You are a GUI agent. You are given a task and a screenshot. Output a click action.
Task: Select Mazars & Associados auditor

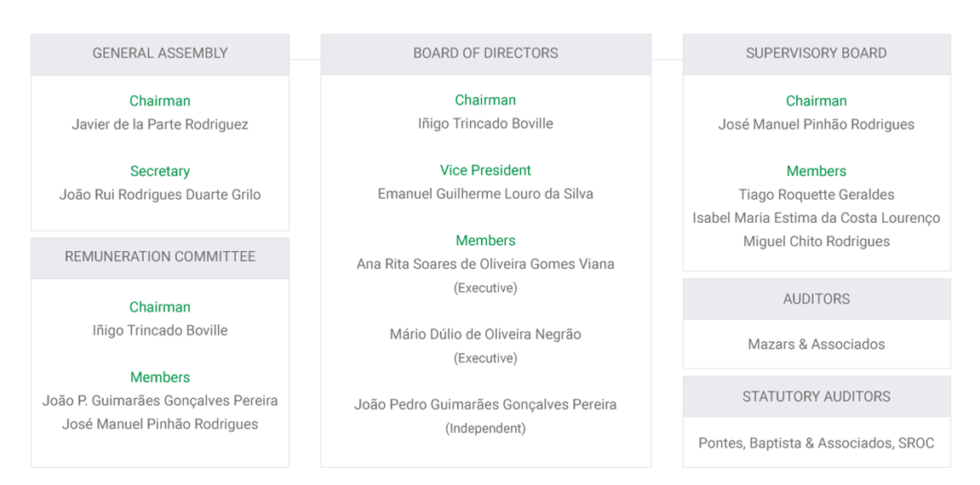pyautogui.click(x=817, y=345)
